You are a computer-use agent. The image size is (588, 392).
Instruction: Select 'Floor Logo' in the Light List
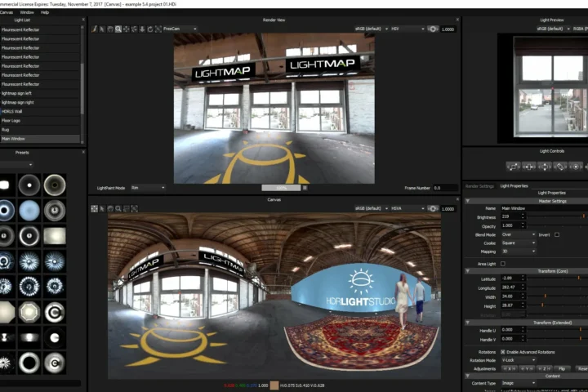[x=40, y=120]
